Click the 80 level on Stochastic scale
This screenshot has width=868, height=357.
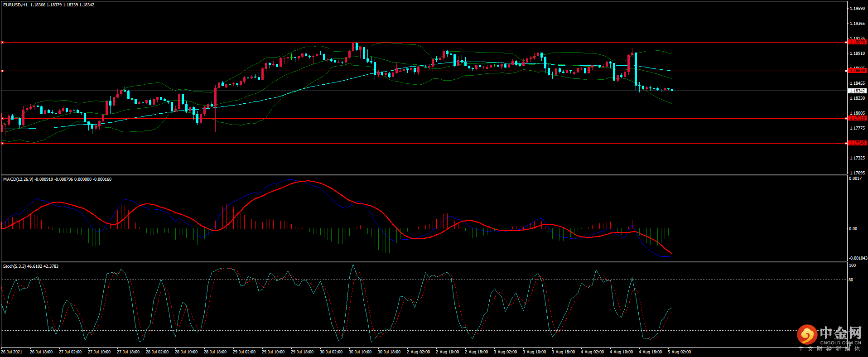click(x=851, y=280)
